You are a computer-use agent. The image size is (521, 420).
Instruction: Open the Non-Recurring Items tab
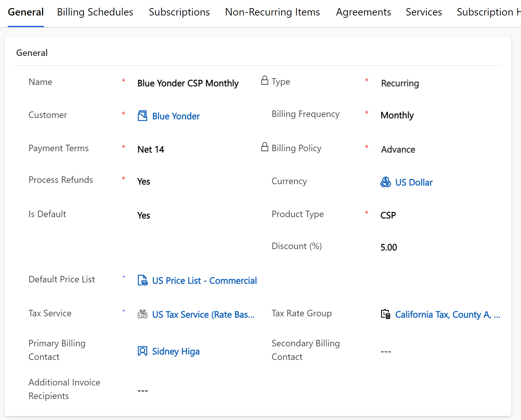coord(272,12)
